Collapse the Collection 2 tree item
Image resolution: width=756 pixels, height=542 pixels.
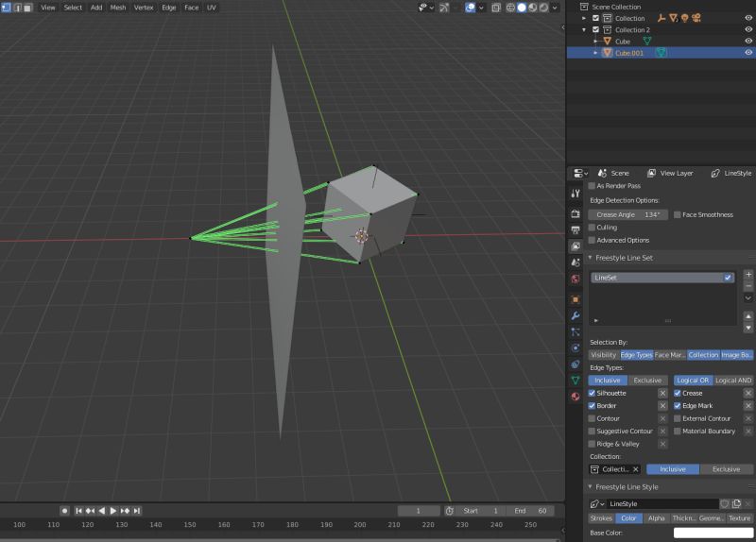584,30
